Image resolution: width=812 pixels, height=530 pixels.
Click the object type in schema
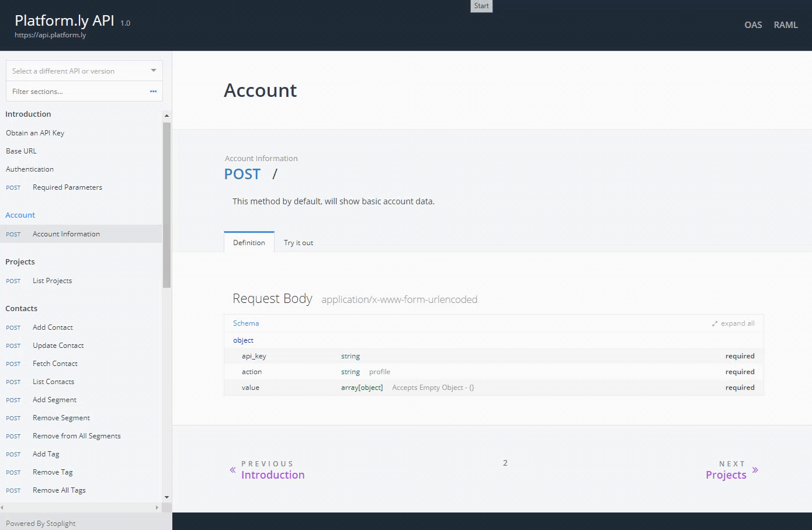243,340
